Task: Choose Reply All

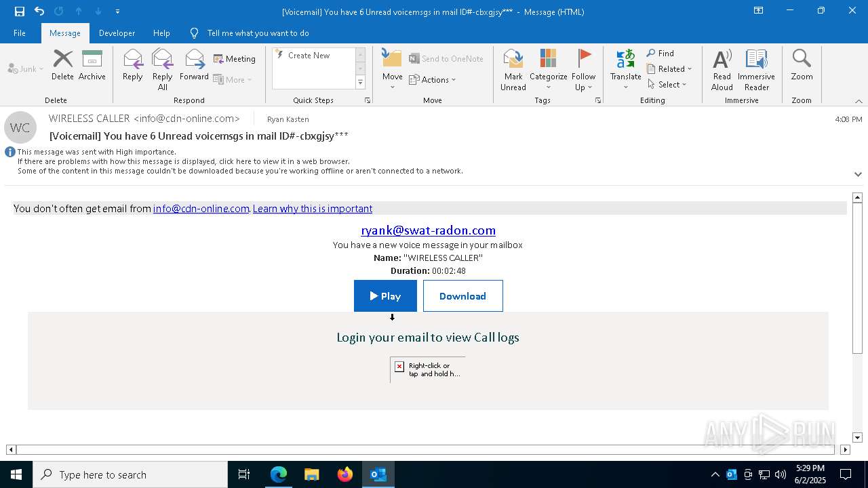Action: point(163,70)
